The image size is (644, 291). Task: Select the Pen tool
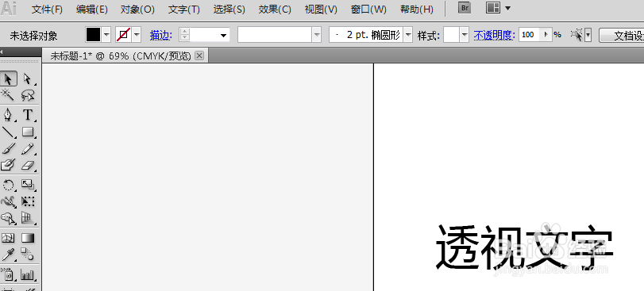click(x=9, y=115)
